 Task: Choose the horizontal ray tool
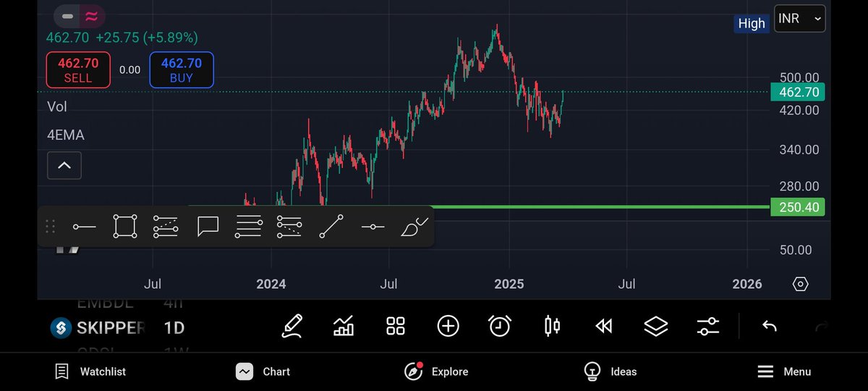coord(373,227)
